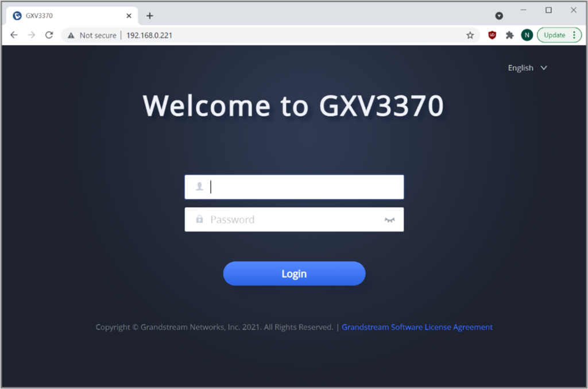Focus the Password input field
The width and height of the screenshot is (588, 389).
tap(294, 219)
